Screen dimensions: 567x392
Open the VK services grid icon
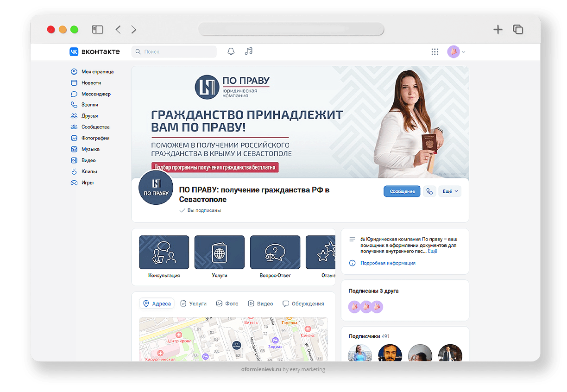[x=435, y=52]
